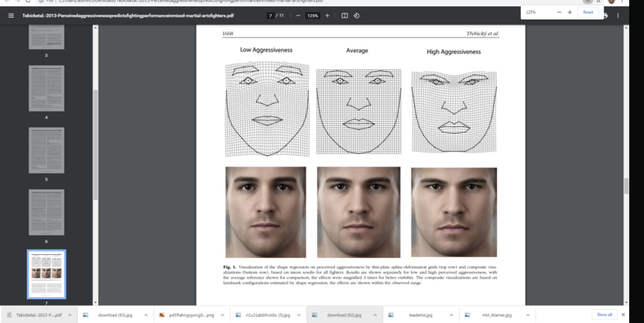The image size is (644, 323).
Task: Click the image icon beside leaderlol.jpg
Action: (x=392, y=315)
